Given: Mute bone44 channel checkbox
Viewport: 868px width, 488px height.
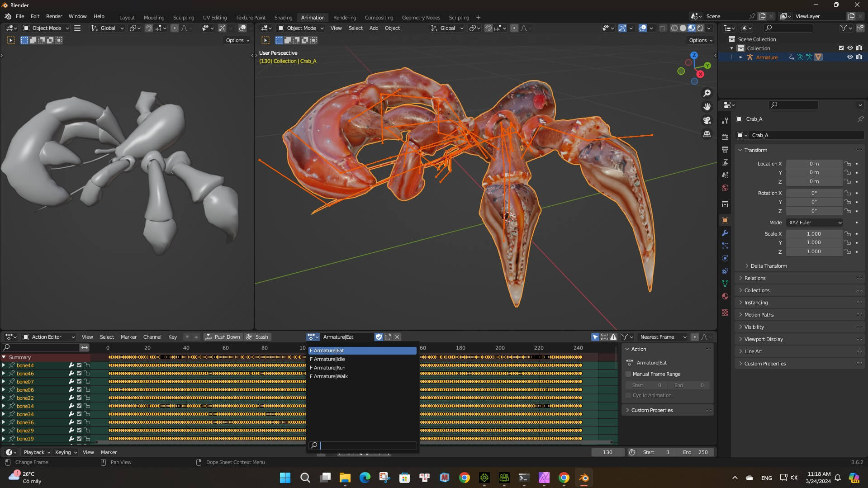Looking at the screenshot, I should (79, 365).
